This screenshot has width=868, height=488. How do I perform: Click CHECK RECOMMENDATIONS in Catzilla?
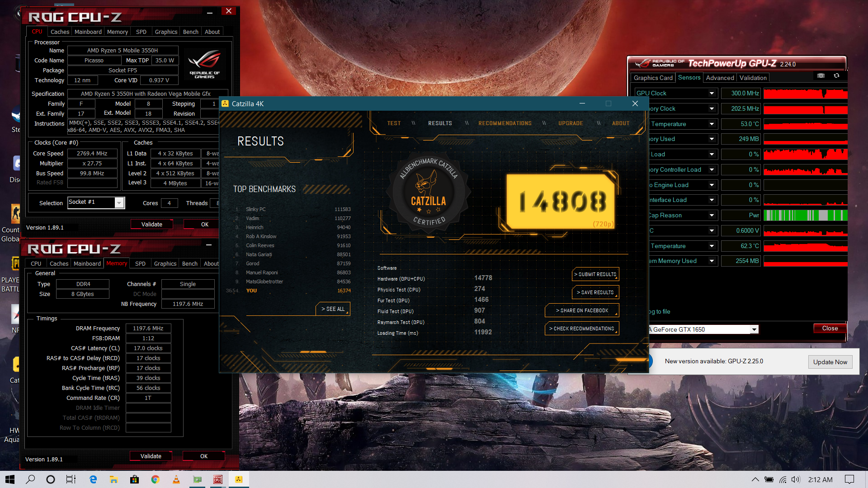[582, 328]
